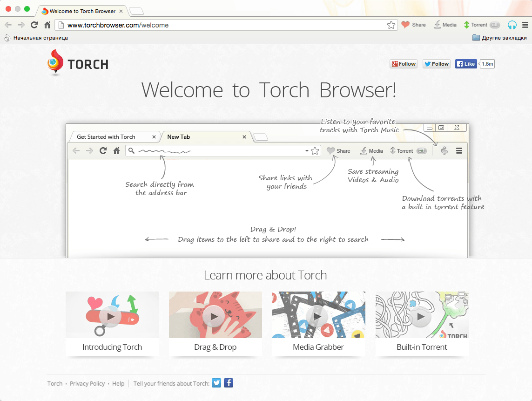Go to the home page icon
The height and width of the screenshot is (401, 532).
tap(47, 25)
